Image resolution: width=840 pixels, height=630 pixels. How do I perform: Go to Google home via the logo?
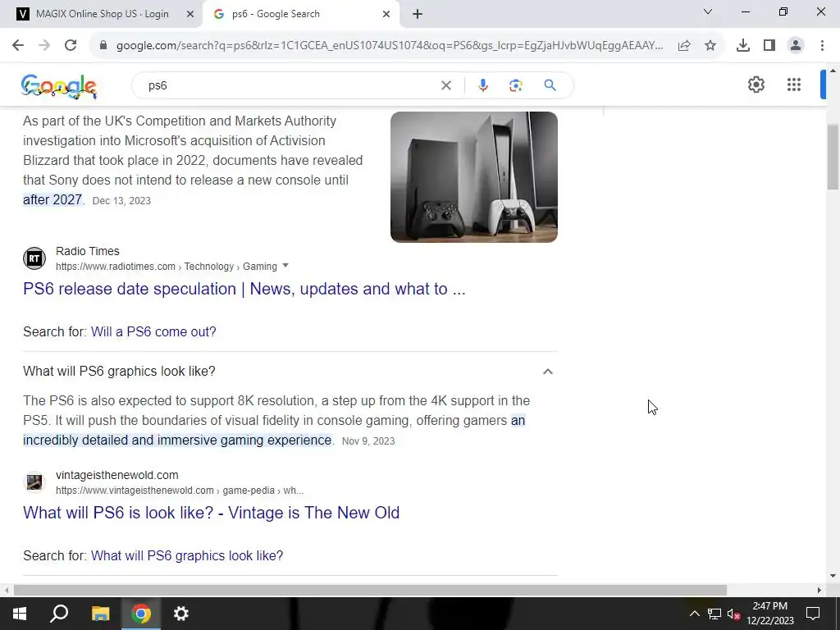[59, 86]
